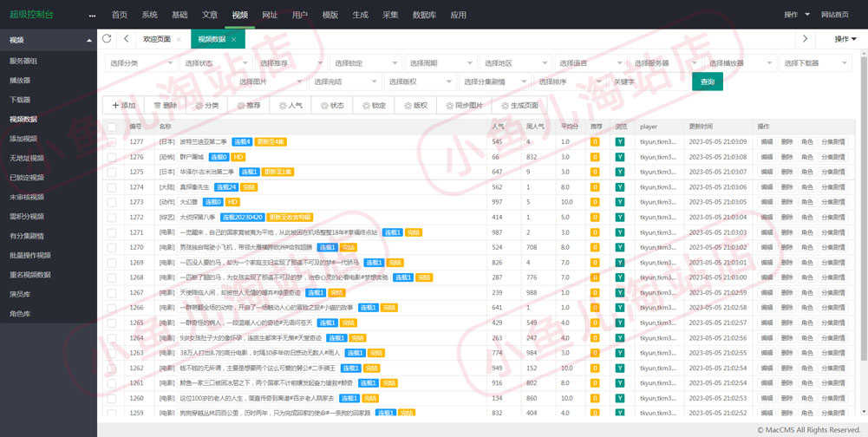This screenshot has height=437, width=868.
Task: Click the 关键字 search input field
Action: (649, 82)
